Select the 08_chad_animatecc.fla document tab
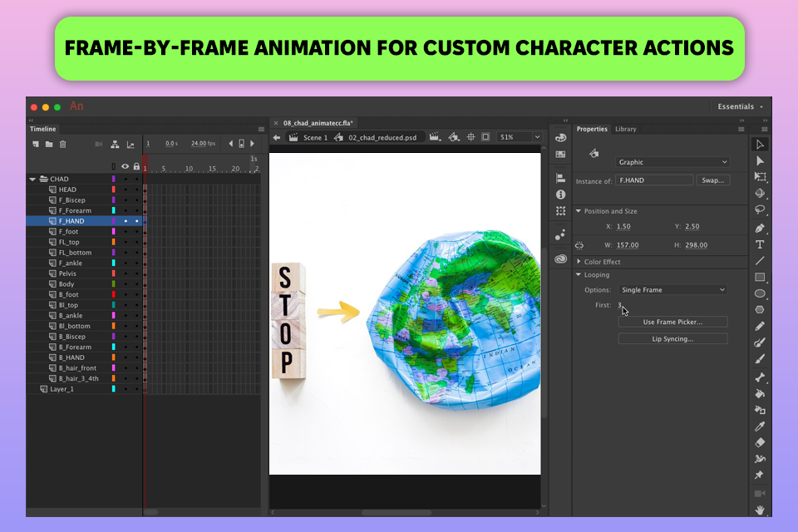 (x=318, y=123)
